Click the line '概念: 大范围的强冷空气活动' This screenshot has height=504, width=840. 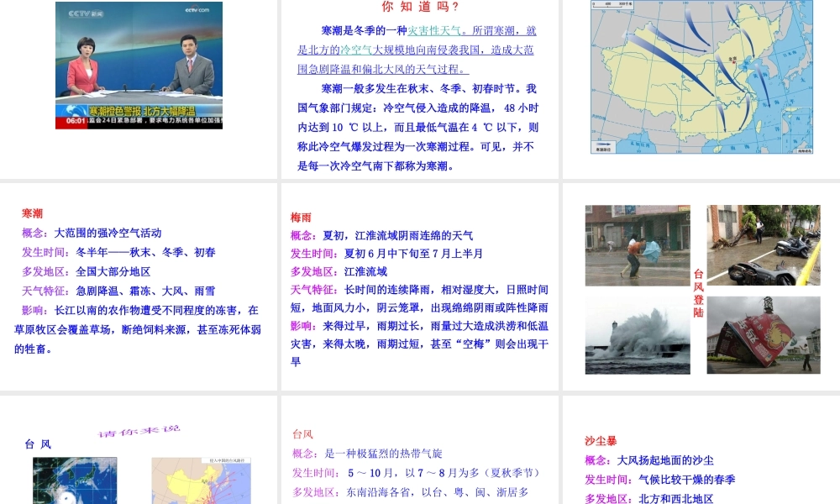(92, 233)
